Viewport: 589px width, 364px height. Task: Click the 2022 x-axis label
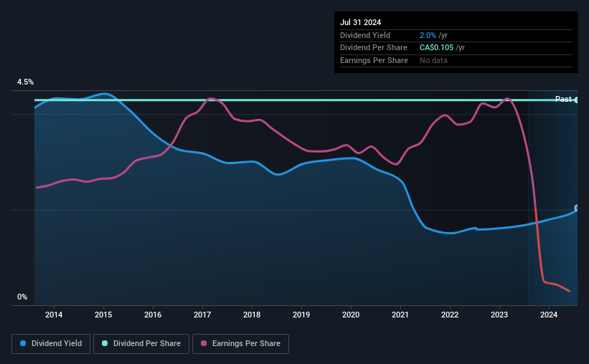tap(450, 315)
